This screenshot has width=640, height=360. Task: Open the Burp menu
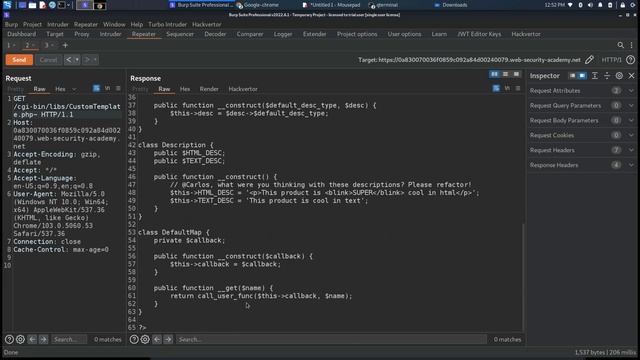click(x=11, y=24)
